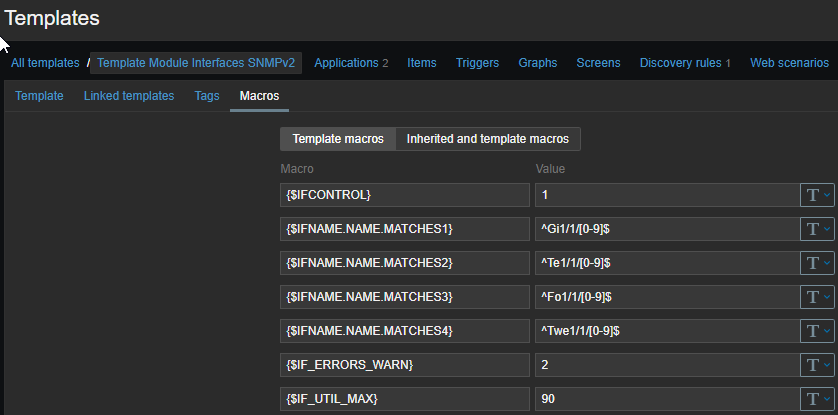Open Template Module Interfaces SNMPv2 link
This screenshot has height=415, width=838.
coord(196,63)
